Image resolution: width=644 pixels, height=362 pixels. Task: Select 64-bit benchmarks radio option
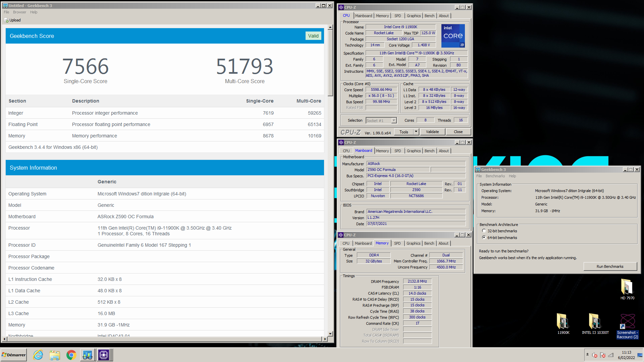coord(484,237)
